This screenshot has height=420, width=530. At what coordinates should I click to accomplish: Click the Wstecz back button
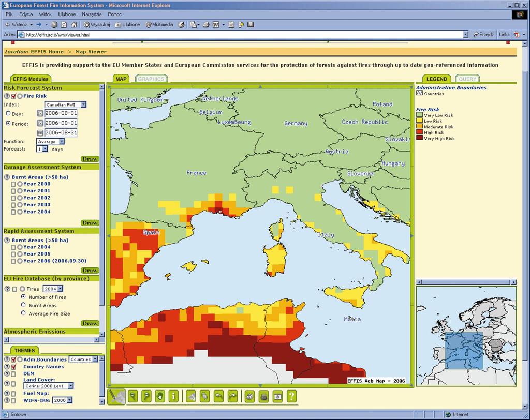pos(16,25)
